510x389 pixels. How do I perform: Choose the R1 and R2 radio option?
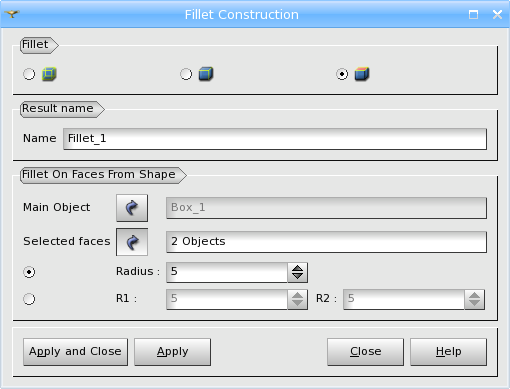tap(29, 299)
